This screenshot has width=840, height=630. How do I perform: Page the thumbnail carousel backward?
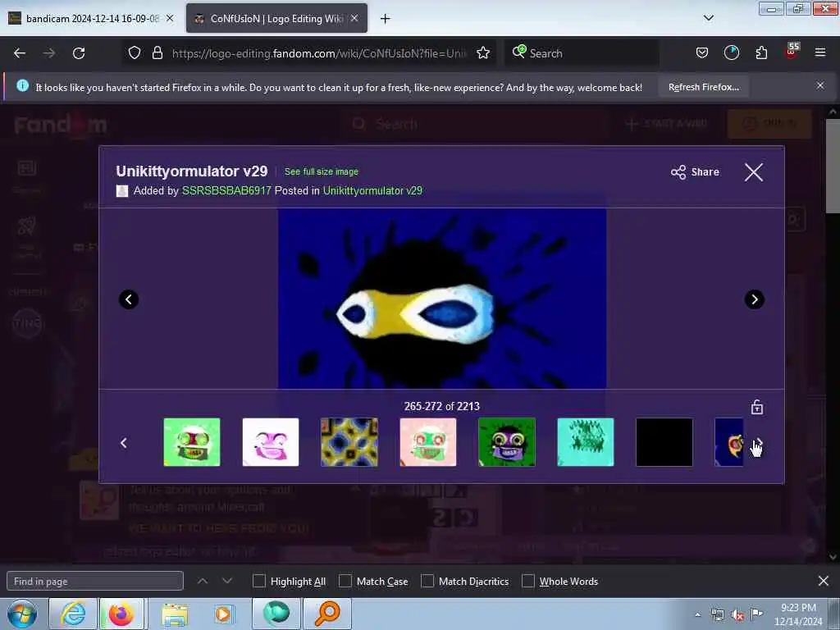(124, 442)
